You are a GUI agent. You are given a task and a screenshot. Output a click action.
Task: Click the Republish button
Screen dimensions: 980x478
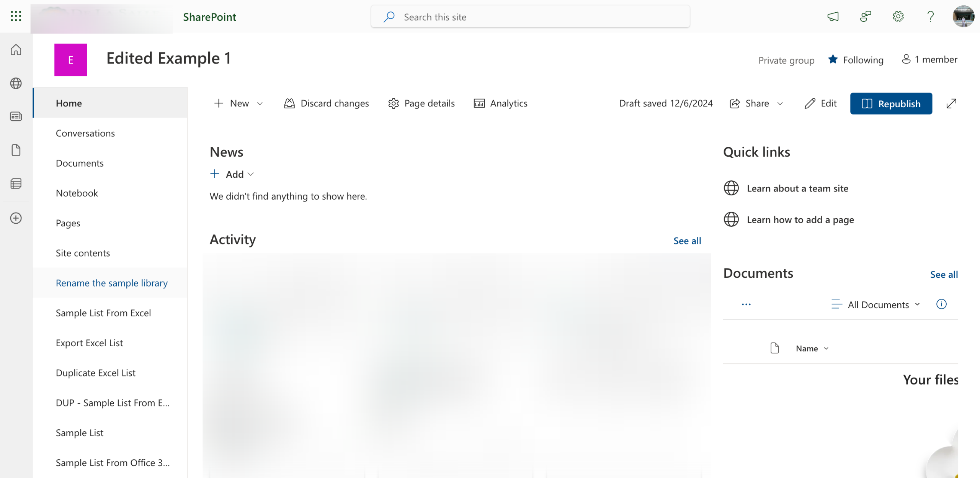click(x=891, y=103)
